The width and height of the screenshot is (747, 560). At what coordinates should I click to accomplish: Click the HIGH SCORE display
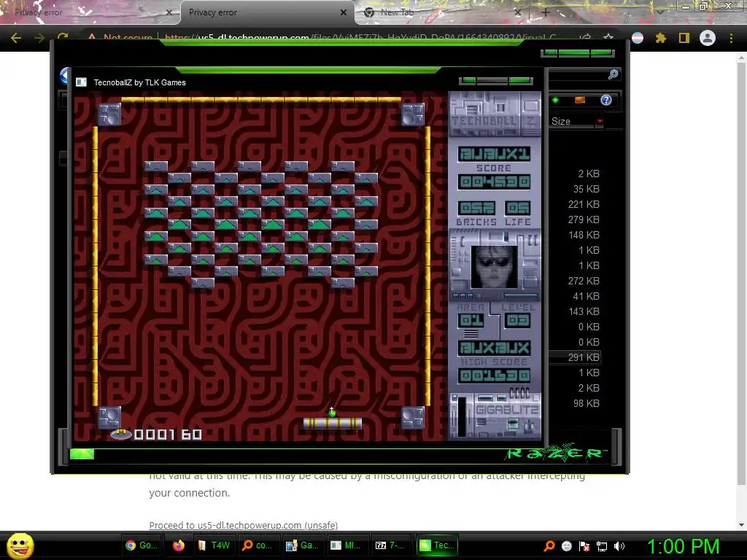494,376
